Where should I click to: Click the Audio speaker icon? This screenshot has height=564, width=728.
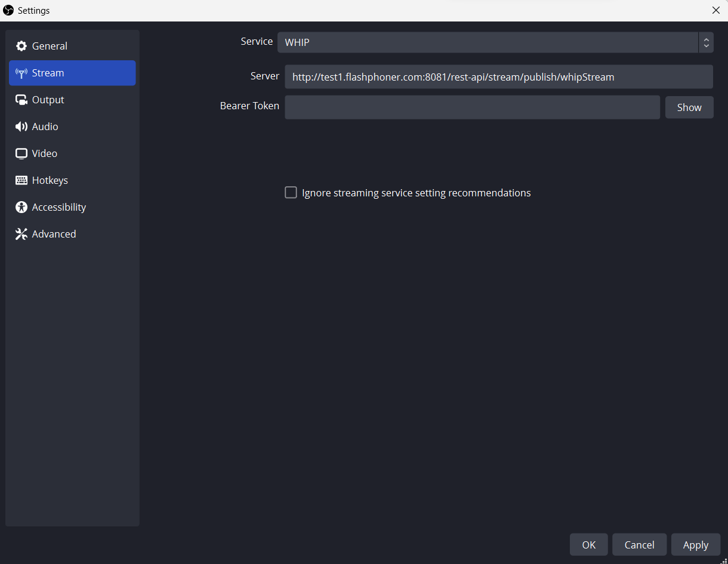(x=21, y=127)
